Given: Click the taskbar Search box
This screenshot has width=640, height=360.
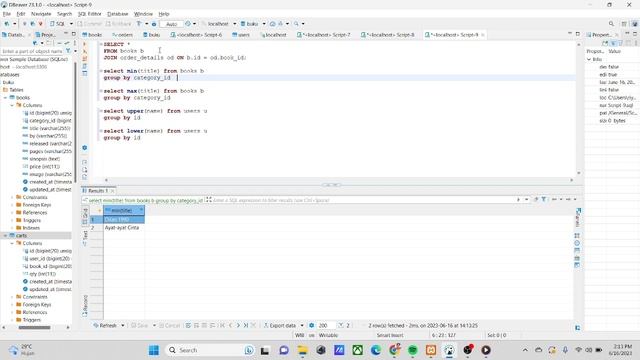Looking at the screenshot, I should 211,350.
